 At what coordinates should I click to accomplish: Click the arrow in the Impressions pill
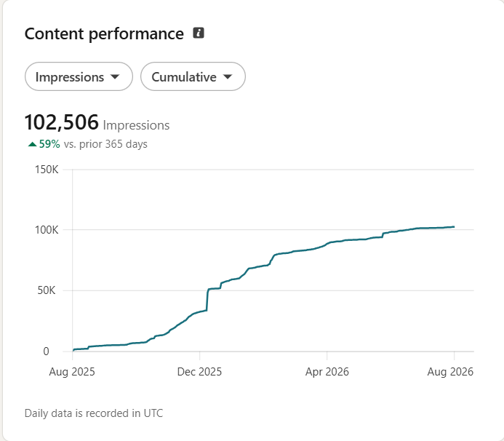tap(115, 76)
